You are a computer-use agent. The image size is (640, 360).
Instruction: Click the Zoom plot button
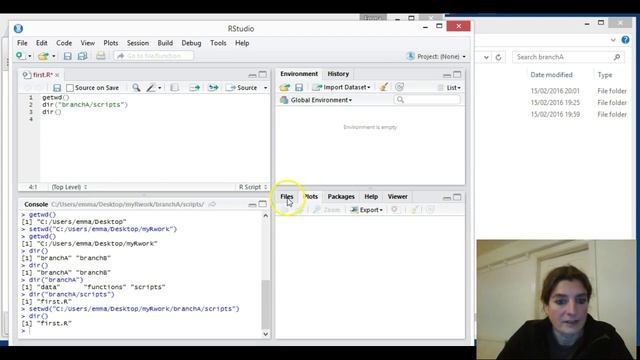click(x=327, y=210)
